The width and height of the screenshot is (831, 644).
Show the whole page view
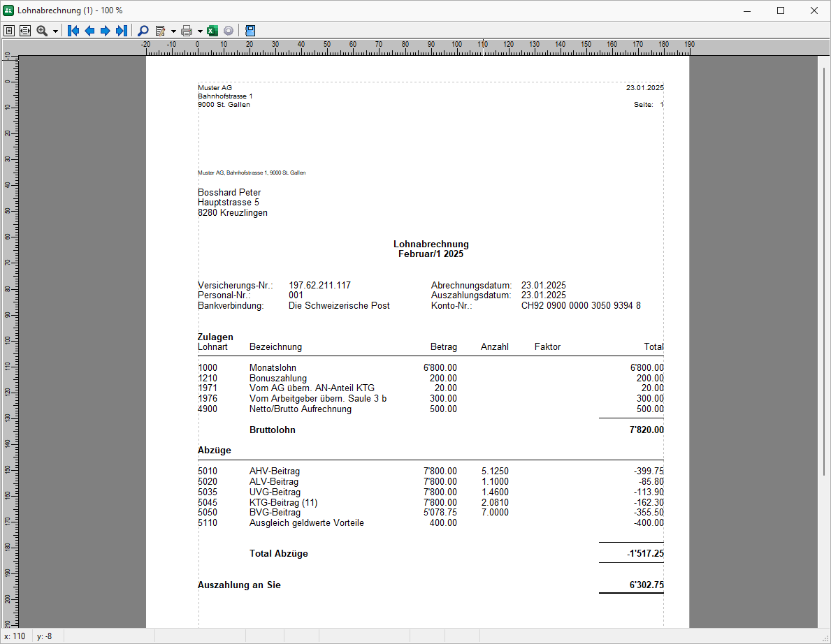pyautogui.click(x=9, y=31)
